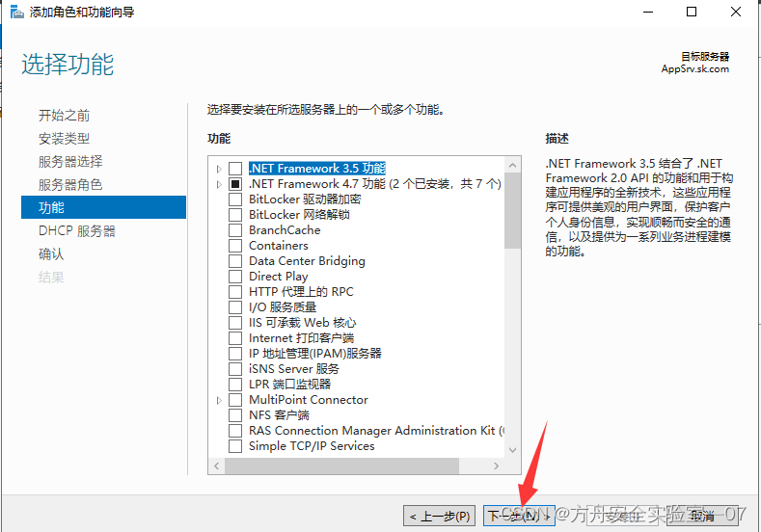Check Simple TCP/IP Services box
This screenshot has width=761, height=532.
click(x=235, y=446)
